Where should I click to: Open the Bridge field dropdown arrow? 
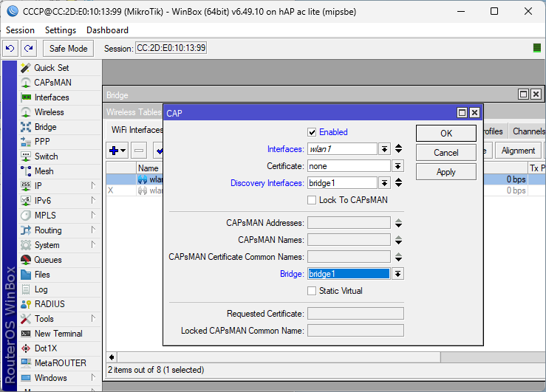[397, 274]
